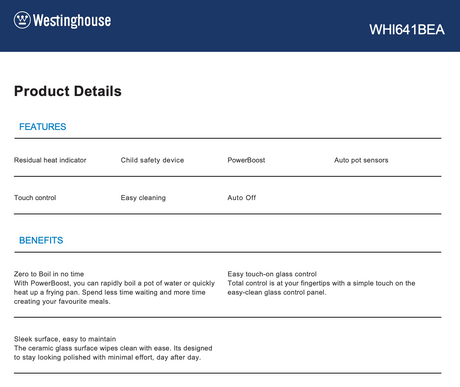Select the PowerBoost feature label

click(x=246, y=160)
